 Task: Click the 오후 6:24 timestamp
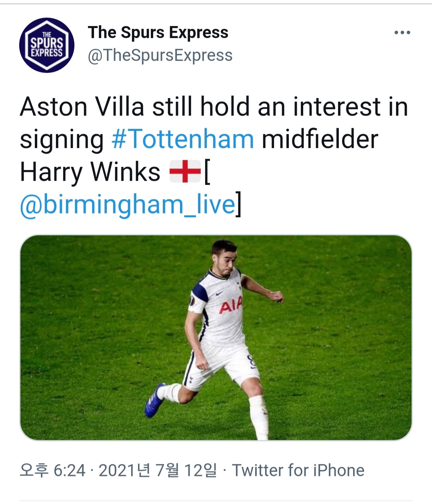click(x=52, y=470)
